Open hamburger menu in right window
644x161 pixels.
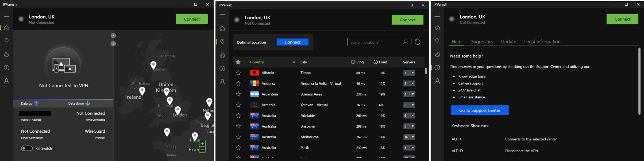click(437, 15)
